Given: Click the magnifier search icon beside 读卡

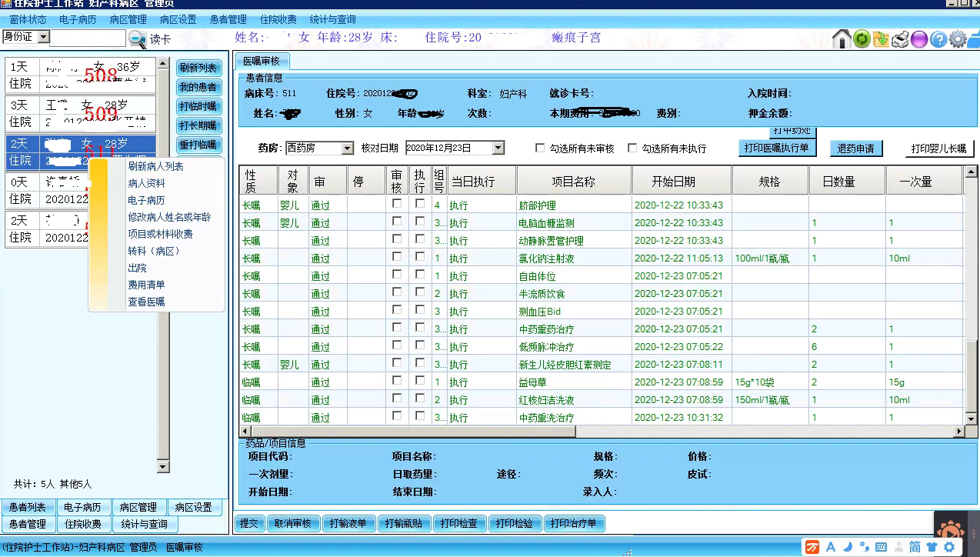Looking at the screenshot, I should 137,38.
